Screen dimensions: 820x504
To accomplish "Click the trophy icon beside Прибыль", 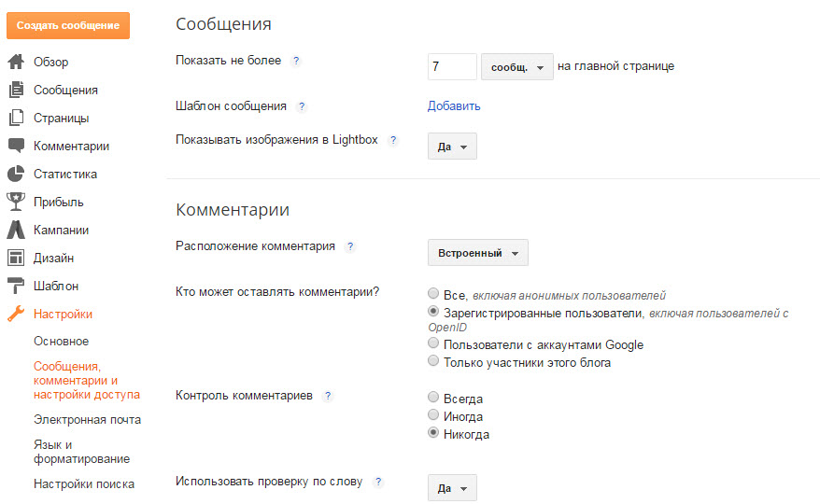I will pos(15,202).
